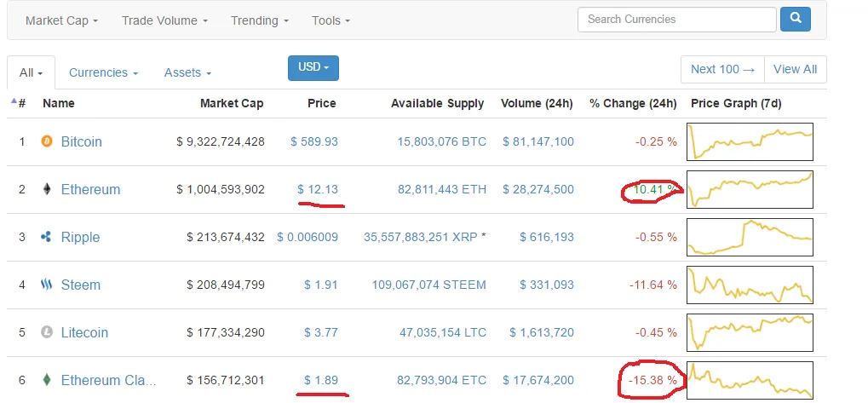Click Ripple change -0.55 %
The image size is (868, 403).
656,237
